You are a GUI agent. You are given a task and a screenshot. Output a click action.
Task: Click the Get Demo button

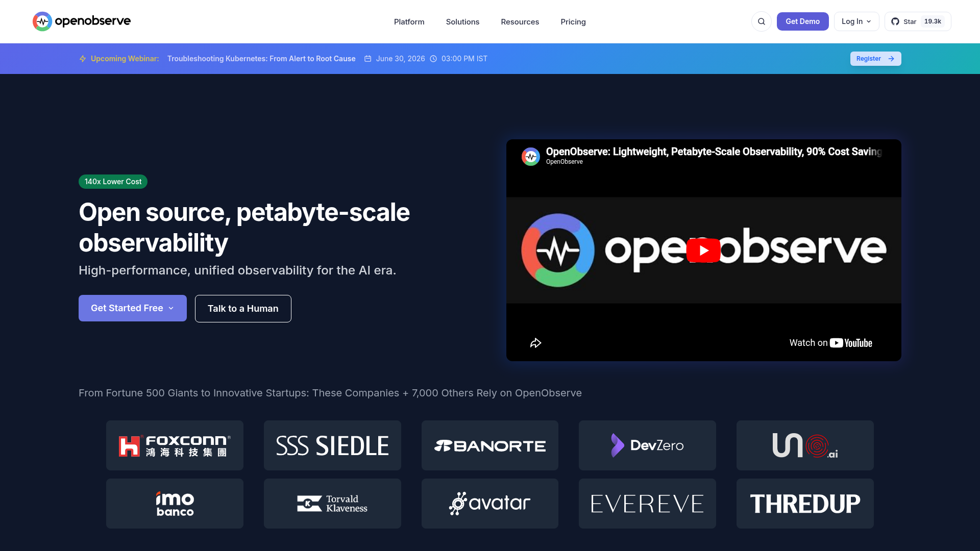point(802,21)
